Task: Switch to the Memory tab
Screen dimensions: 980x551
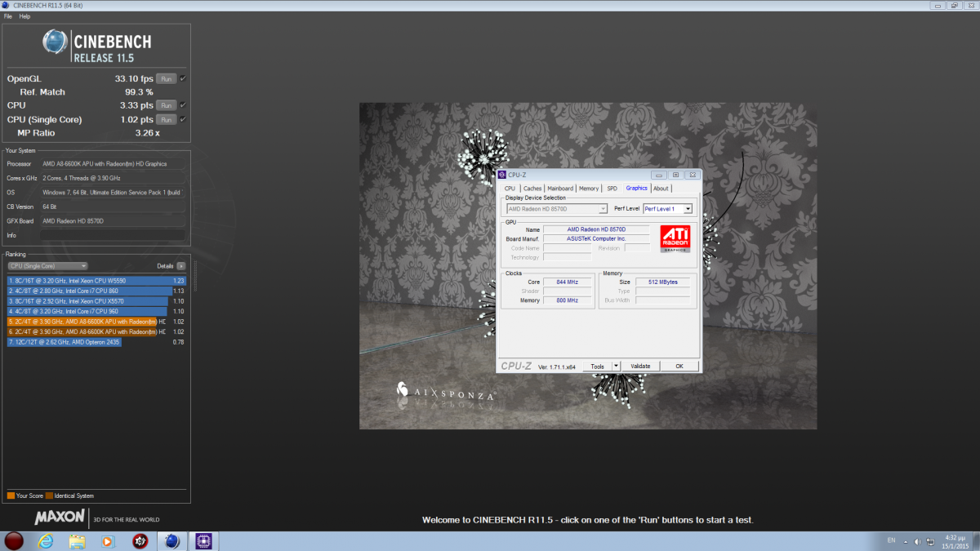Action: (x=589, y=189)
